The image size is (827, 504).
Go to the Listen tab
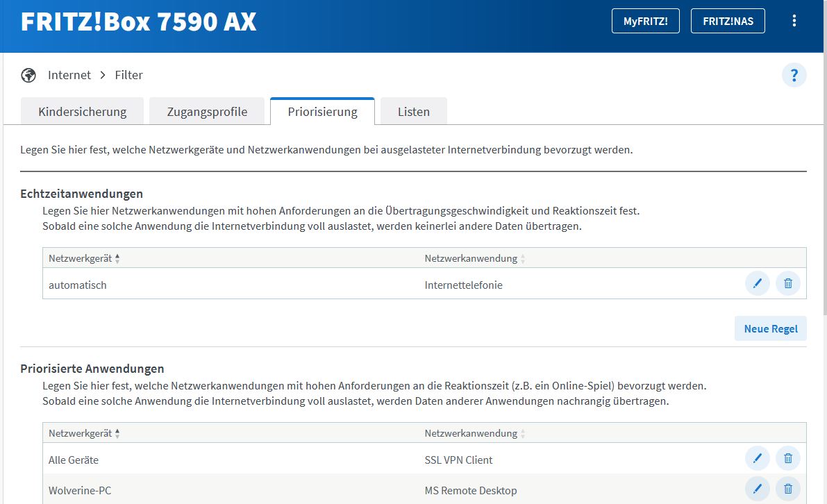coord(414,111)
